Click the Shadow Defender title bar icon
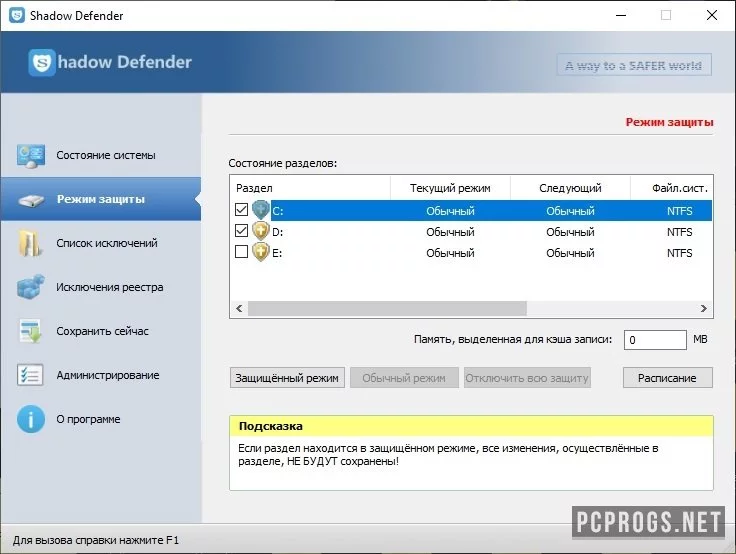 (17, 15)
